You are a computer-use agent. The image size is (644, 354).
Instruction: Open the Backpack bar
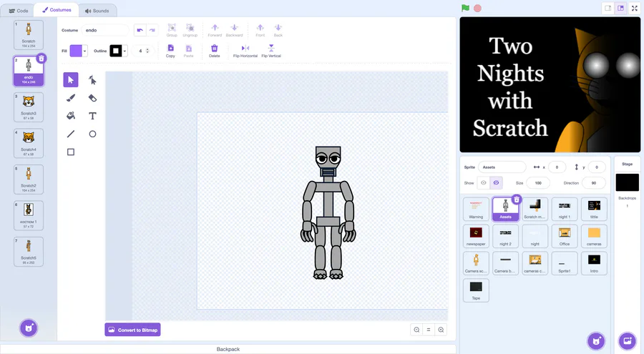tap(228, 349)
